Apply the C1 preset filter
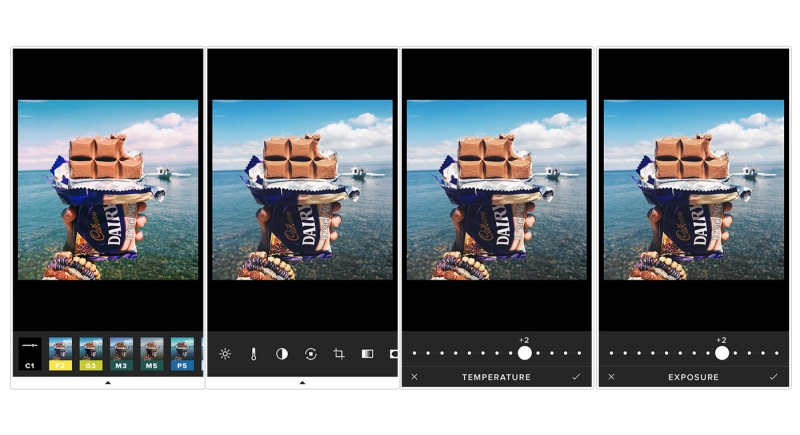Image resolution: width=800 pixels, height=435 pixels. tap(30, 354)
